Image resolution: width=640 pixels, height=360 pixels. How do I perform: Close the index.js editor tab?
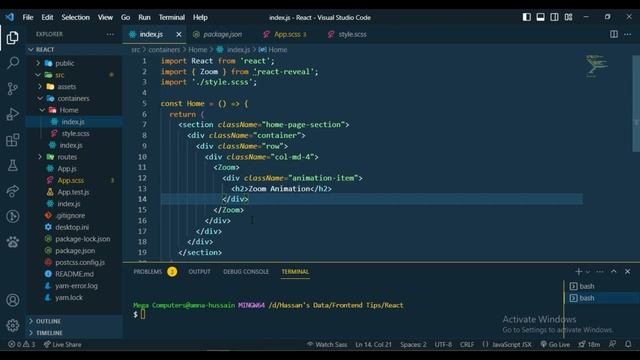click(x=178, y=35)
